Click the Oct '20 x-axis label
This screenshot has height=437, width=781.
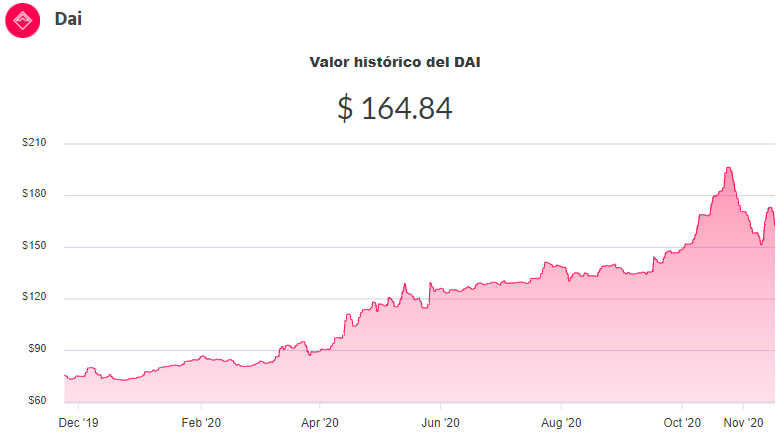click(x=682, y=423)
